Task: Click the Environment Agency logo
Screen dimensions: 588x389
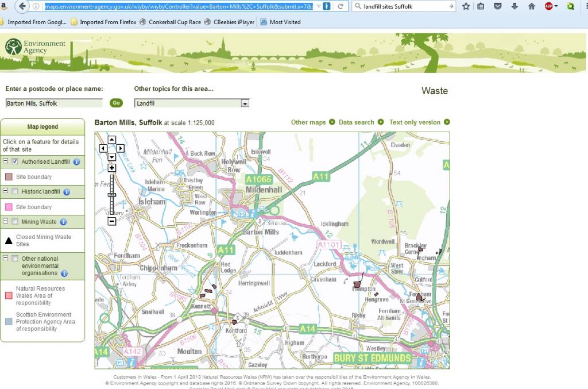Action: coord(36,47)
